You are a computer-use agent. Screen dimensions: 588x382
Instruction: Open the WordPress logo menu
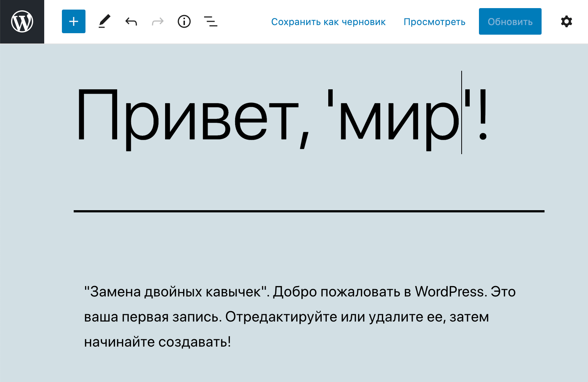(22, 22)
